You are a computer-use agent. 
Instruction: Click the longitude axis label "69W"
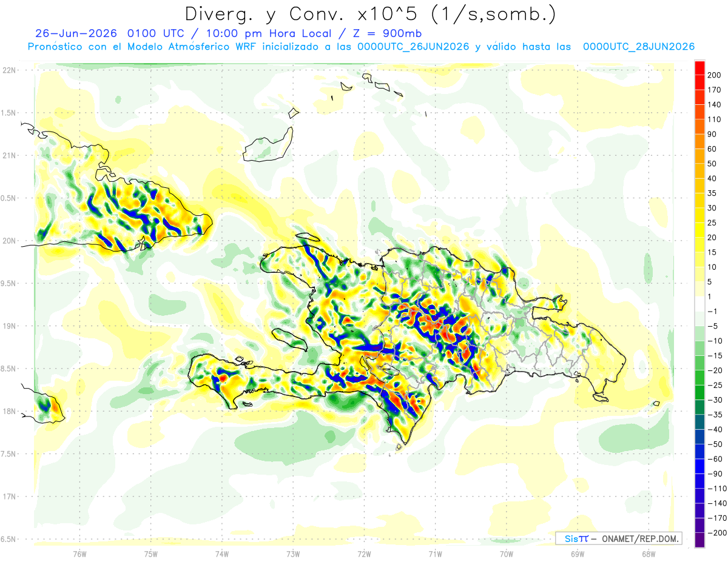[x=578, y=554]
